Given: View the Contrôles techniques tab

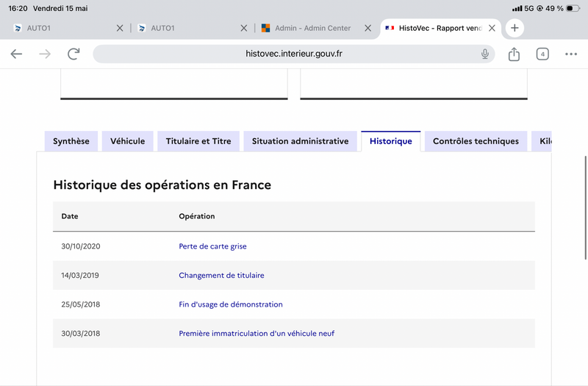Looking at the screenshot, I should pos(476,141).
